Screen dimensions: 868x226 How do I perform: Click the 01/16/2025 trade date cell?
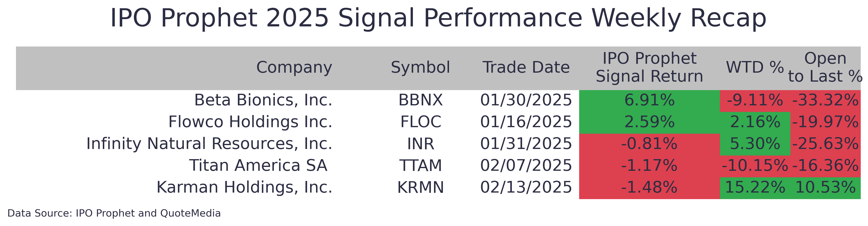coord(526,122)
